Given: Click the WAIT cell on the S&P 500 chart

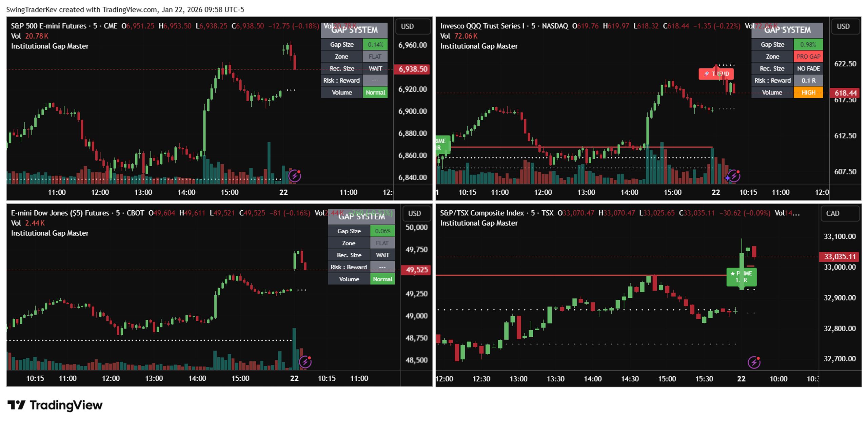Looking at the screenshot, I should click(375, 68).
